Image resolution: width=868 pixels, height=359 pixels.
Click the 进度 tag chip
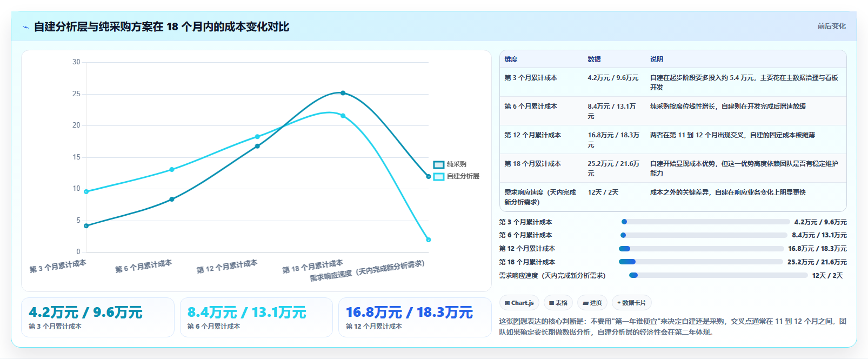[592, 303]
